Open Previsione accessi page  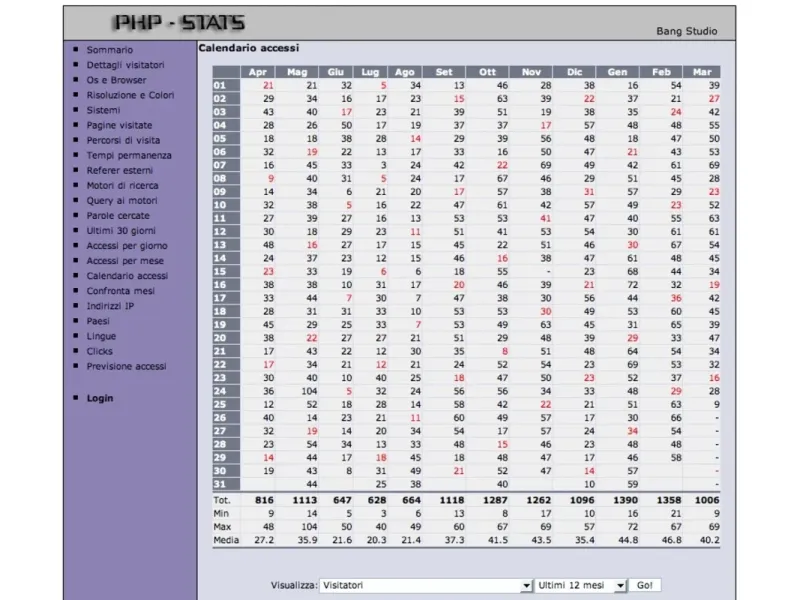pyautogui.click(x=127, y=366)
